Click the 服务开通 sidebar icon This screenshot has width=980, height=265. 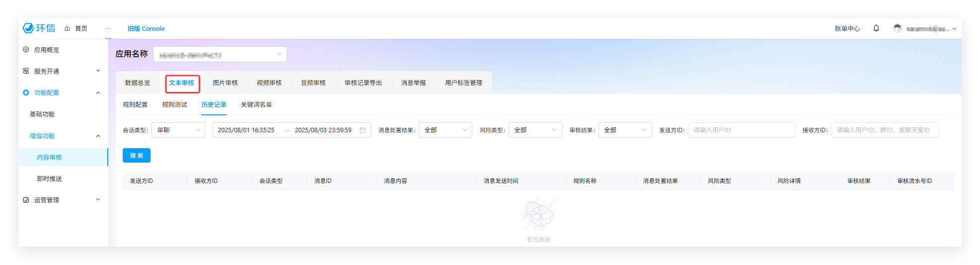pyautogui.click(x=26, y=71)
